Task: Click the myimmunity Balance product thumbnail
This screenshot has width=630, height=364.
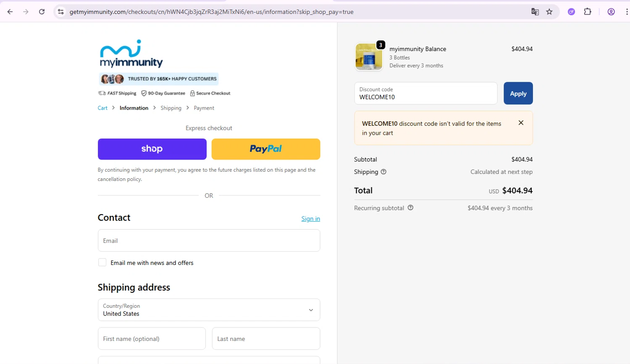Action: click(369, 57)
